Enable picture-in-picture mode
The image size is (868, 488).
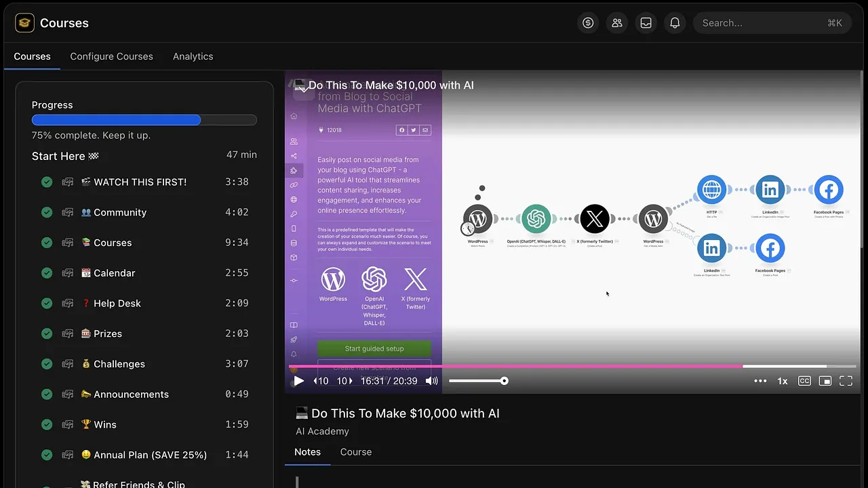pos(825,381)
